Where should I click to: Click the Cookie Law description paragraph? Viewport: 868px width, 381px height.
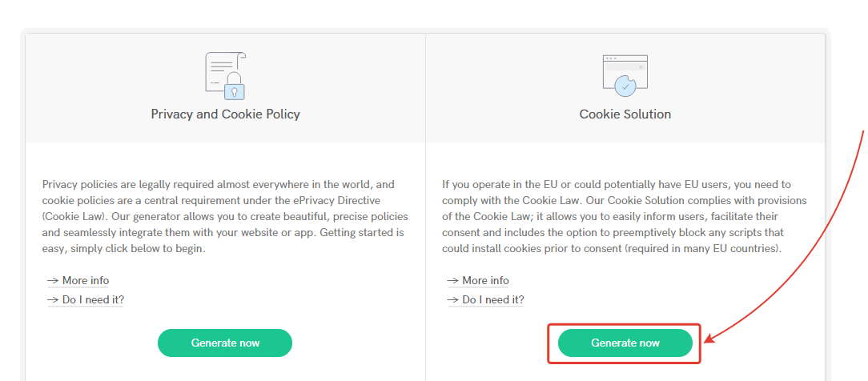[x=625, y=216]
